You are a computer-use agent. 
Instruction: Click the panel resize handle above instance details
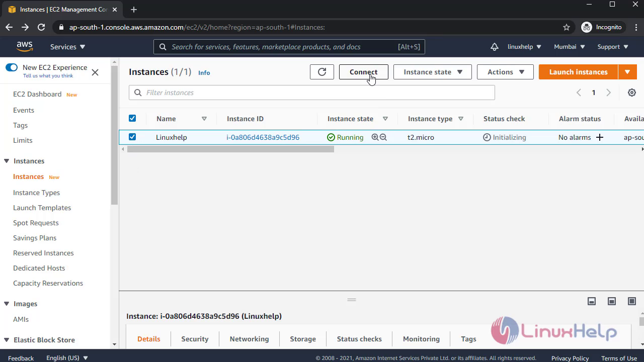click(x=352, y=300)
